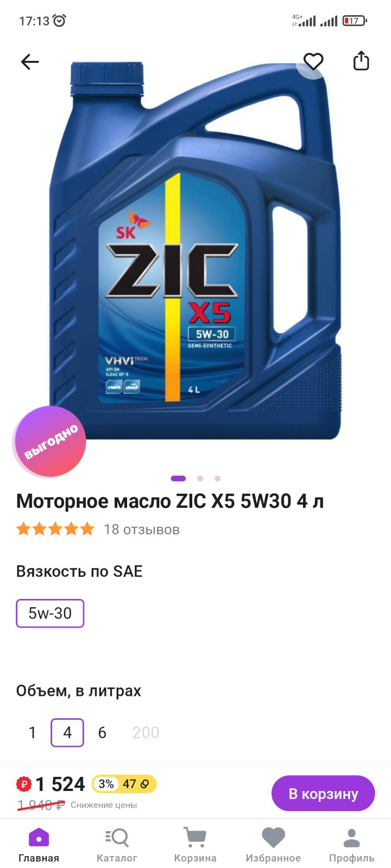Viewport: 391px width, 868px height.
Task: Jump to third image carousel dot
Action: (x=218, y=478)
